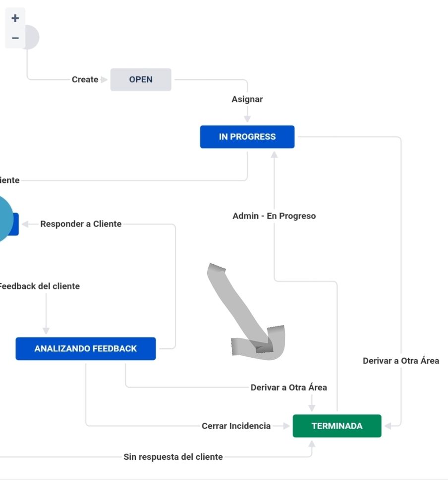Click the zoom out minus icon
Viewport: 448px width, 495px height.
click(14, 38)
